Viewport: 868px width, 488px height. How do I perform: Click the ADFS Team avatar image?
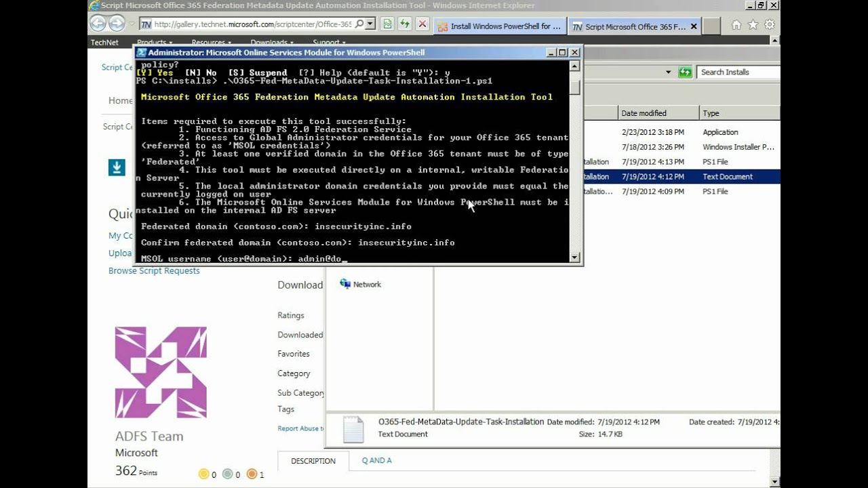[161, 372]
